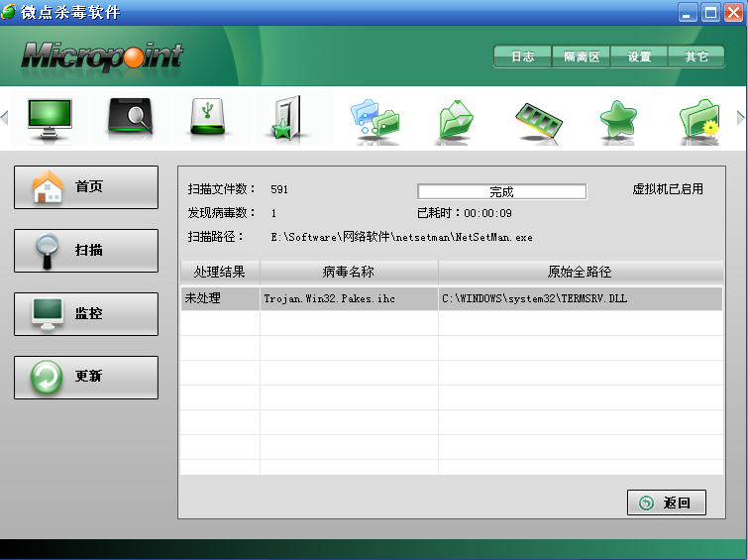Choose the folder with gear icon
This screenshot has height=560, width=748.
[698, 119]
